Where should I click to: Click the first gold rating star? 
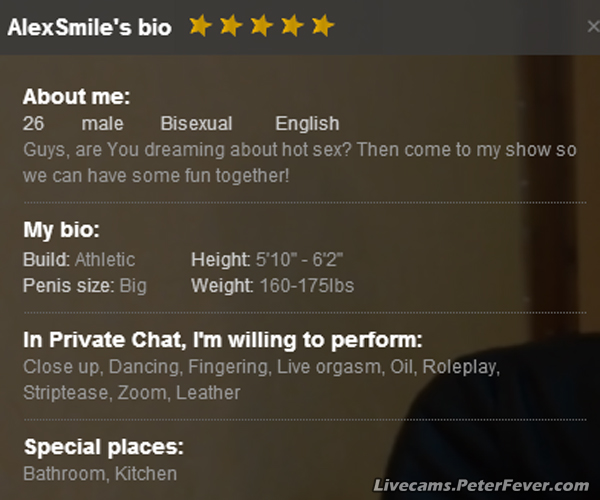[200, 26]
